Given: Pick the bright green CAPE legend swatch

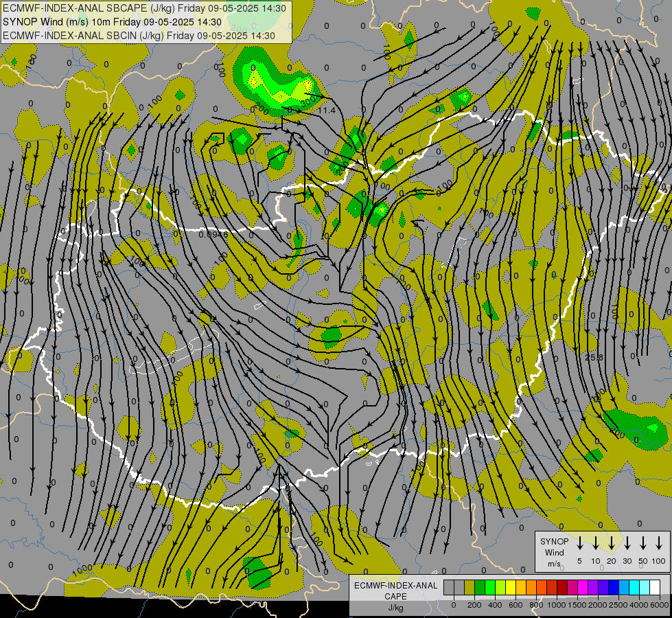Looking at the screenshot, I should (490, 587).
